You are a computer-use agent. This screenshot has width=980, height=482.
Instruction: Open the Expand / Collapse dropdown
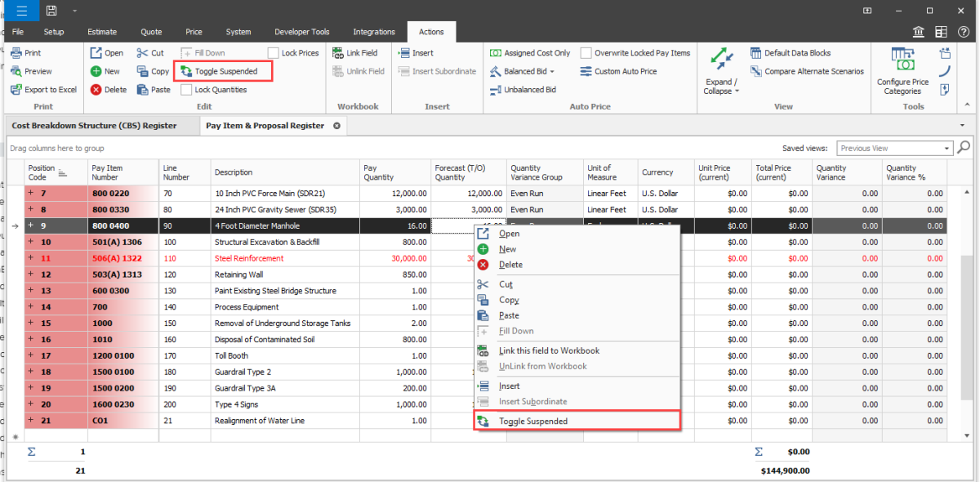point(721,87)
